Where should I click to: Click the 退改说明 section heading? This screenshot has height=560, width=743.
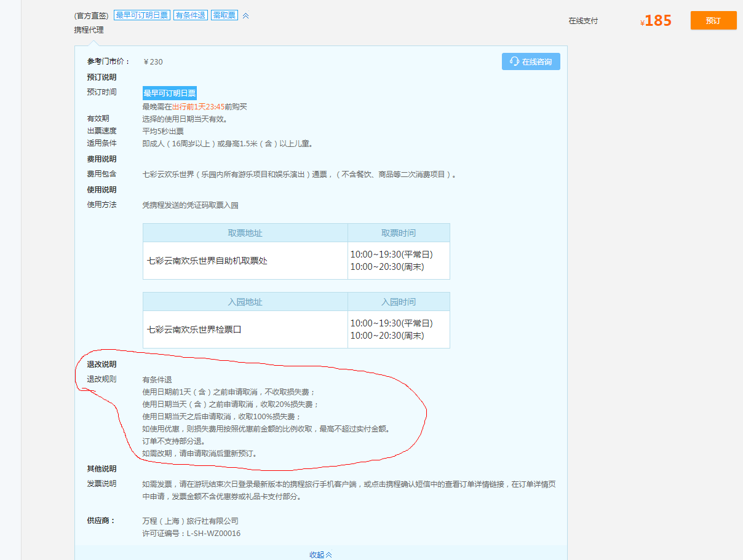[x=101, y=365]
